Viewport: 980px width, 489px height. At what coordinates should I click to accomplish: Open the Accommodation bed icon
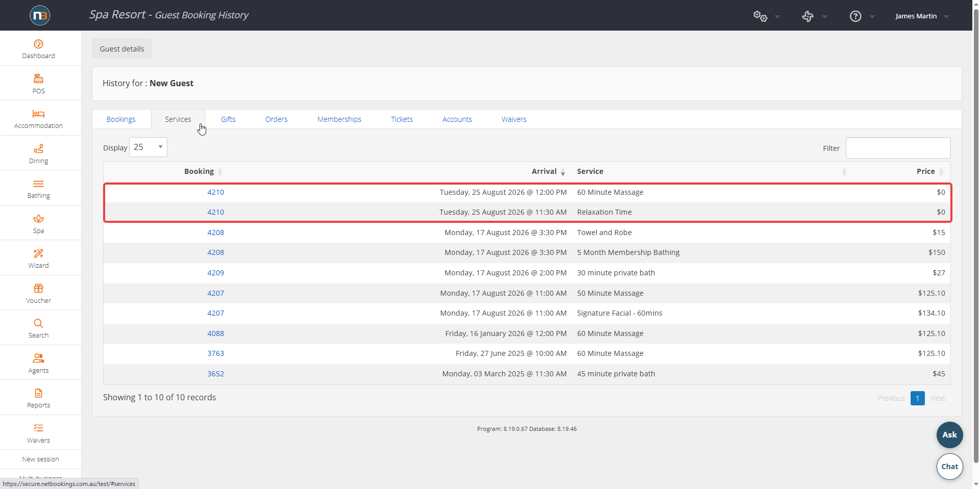38,114
